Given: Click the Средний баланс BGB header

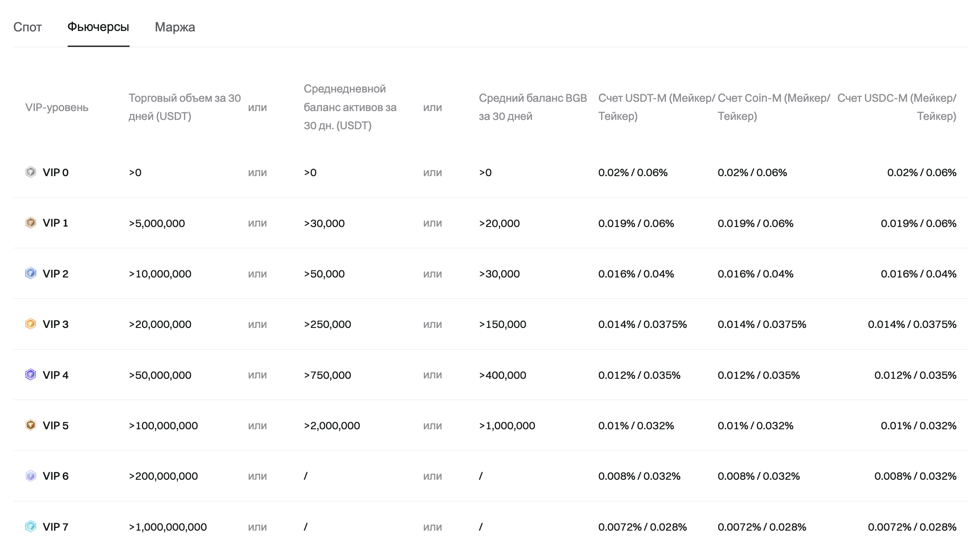Looking at the screenshot, I should pyautogui.click(x=533, y=107).
